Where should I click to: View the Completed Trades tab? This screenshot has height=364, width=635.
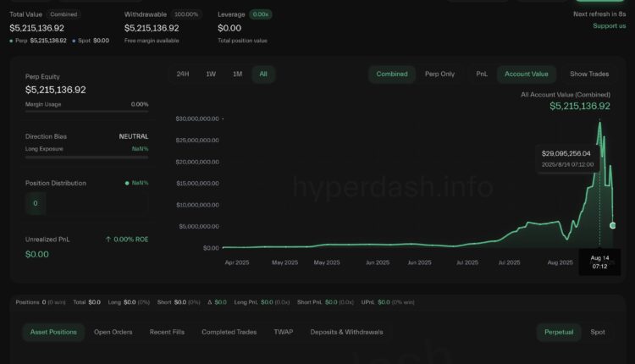tap(229, 332)
